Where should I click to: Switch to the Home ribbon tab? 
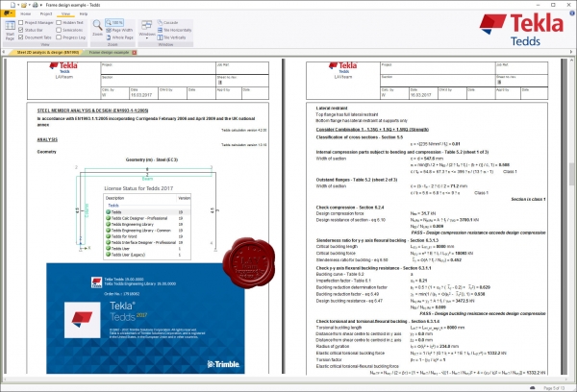25,14
